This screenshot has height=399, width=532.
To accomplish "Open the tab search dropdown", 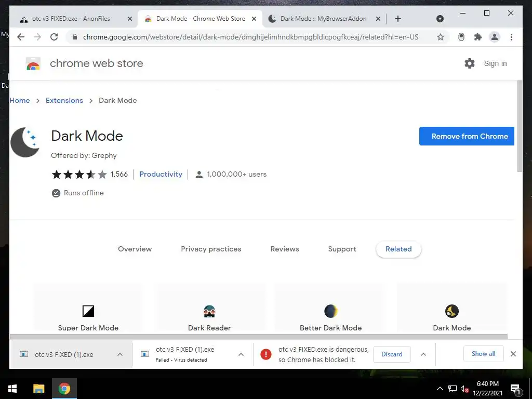I will click(x=440, y=19).
